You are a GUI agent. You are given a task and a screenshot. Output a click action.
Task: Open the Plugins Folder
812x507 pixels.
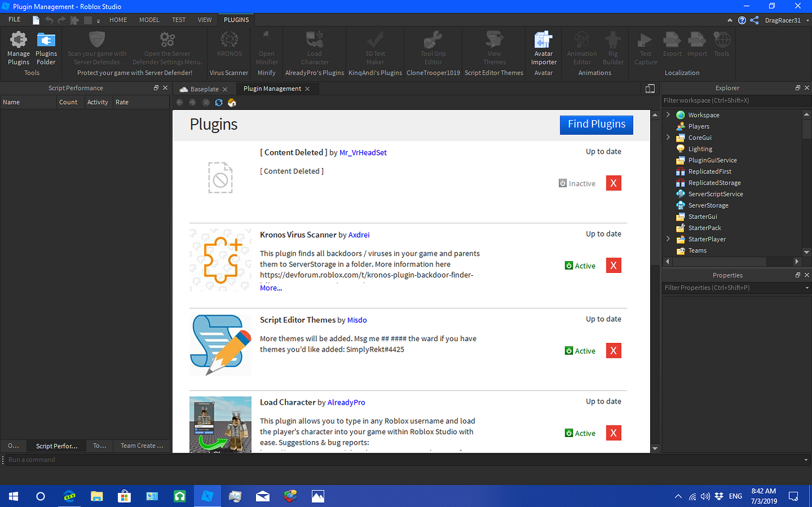[46, 48]
